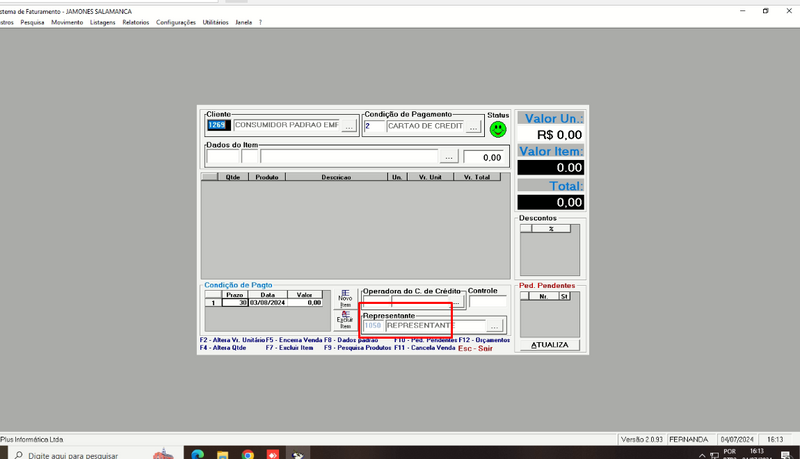This screenshot has height=459, width=800.
Task: Open the red AnyDesk taskbar icon
Action: [273, 454]
